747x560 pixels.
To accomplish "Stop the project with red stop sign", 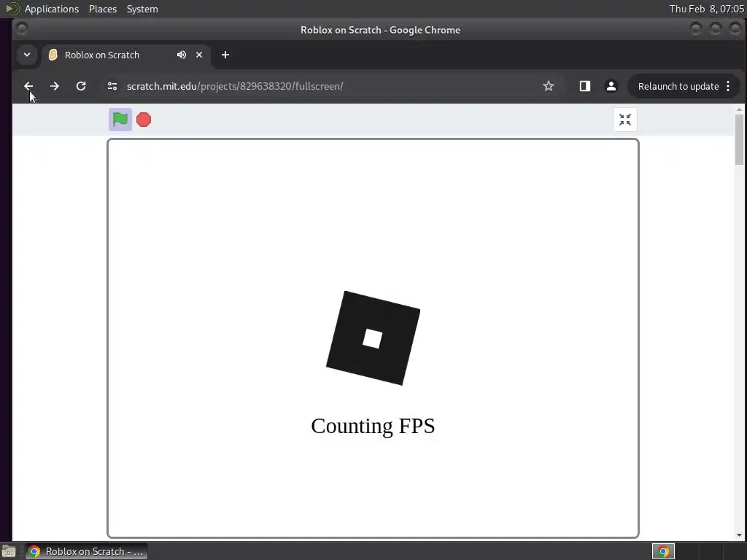I will [144, 120].
